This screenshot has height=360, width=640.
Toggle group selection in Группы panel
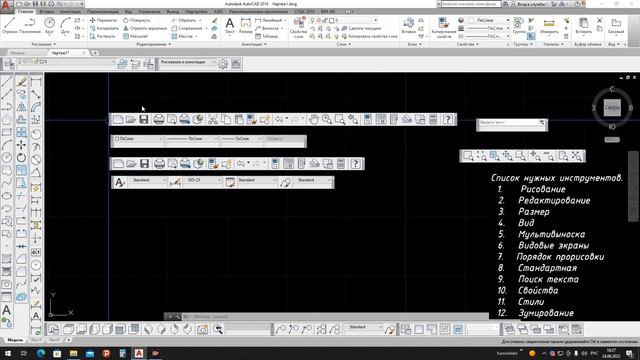tap(531, 36)
